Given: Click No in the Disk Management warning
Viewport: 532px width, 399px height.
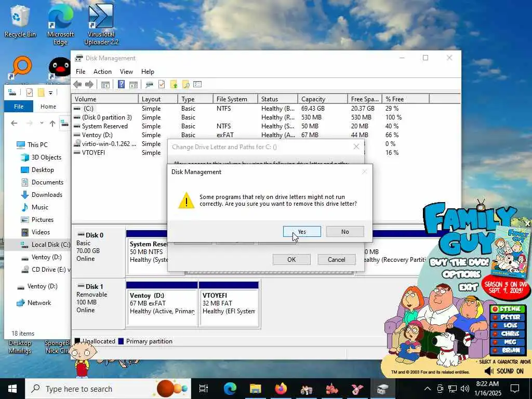Looking at the screenshot, I should point(345,232).
